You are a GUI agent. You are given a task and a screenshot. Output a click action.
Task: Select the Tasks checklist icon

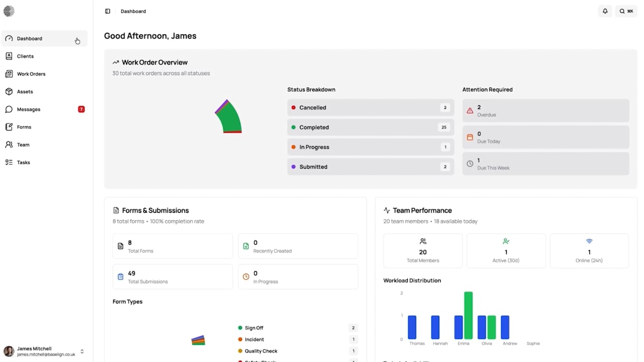[x=9, y=162]
